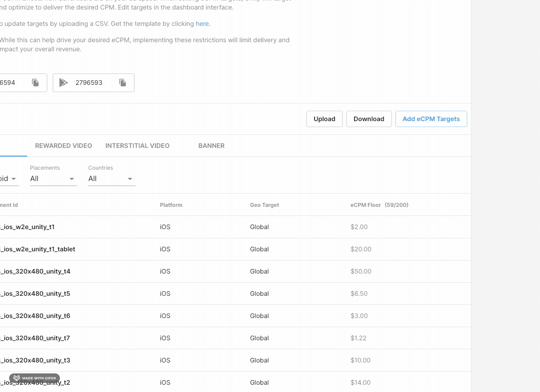Image resolution: width=540 pixels, height=392 pixels.
Task: Click the Google Play game ID number 2796593
Action: pos(89,83)
